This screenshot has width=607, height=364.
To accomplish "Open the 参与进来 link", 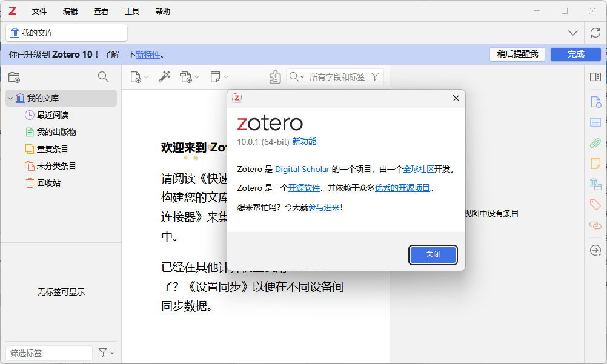I will (x=324, y=207).
